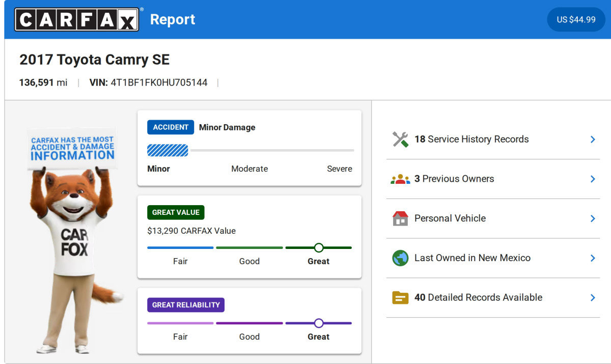Open 3 Previous Owners details
This screenshot has width=611, height=364.
[493, 179]
